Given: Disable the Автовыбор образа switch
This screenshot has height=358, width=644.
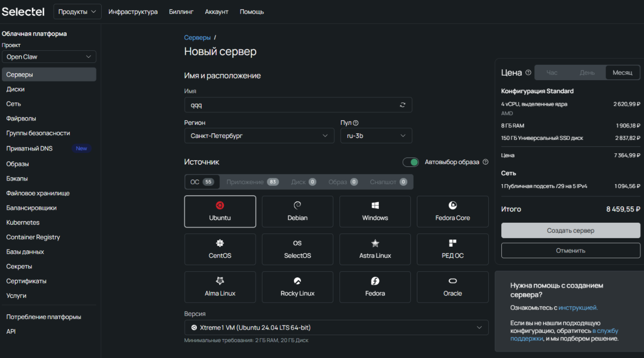Looking at the screenshot, I should point(410,162).
